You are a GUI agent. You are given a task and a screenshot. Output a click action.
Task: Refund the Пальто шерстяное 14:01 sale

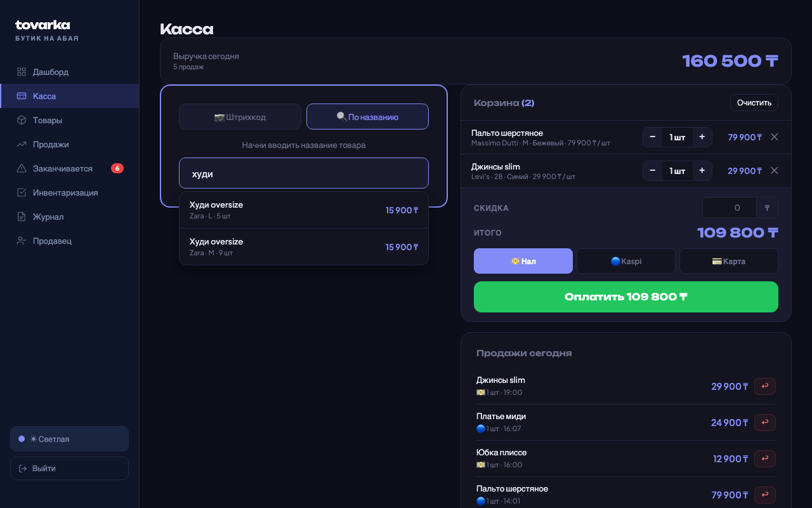click(x=765, y=495)
